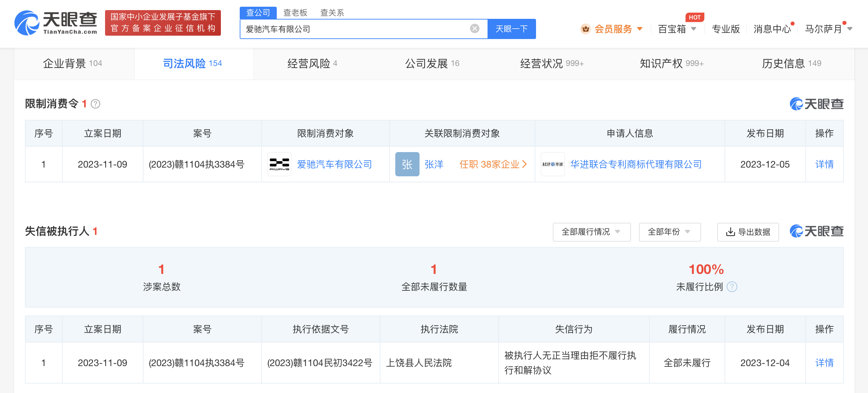Open 消息中心 message center
Screen dimensions: 868x393
(772, 29)
